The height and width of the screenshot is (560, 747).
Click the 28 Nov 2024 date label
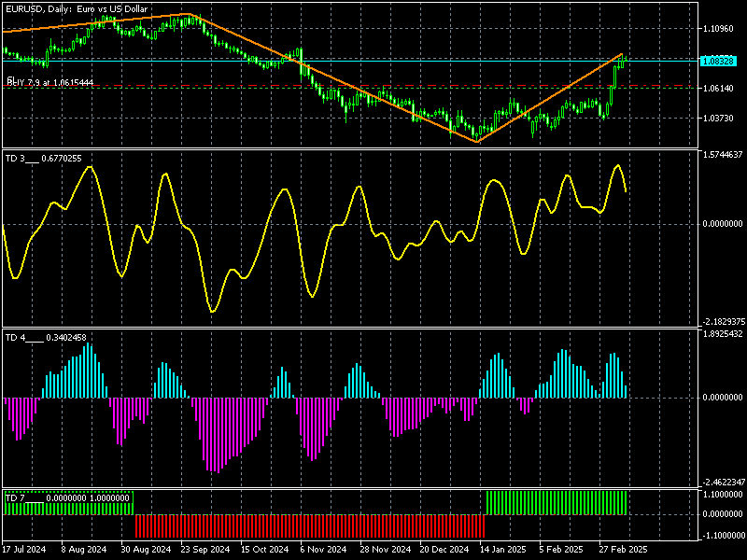(x=385, y=549)
